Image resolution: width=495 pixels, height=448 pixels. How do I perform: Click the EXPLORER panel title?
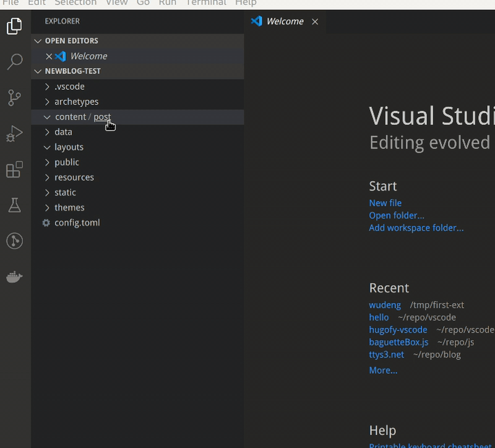coord(62,21)
